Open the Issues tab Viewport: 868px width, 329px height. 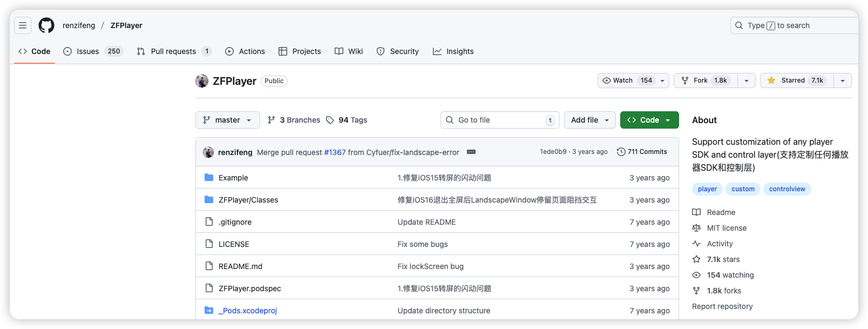point(93,51)
